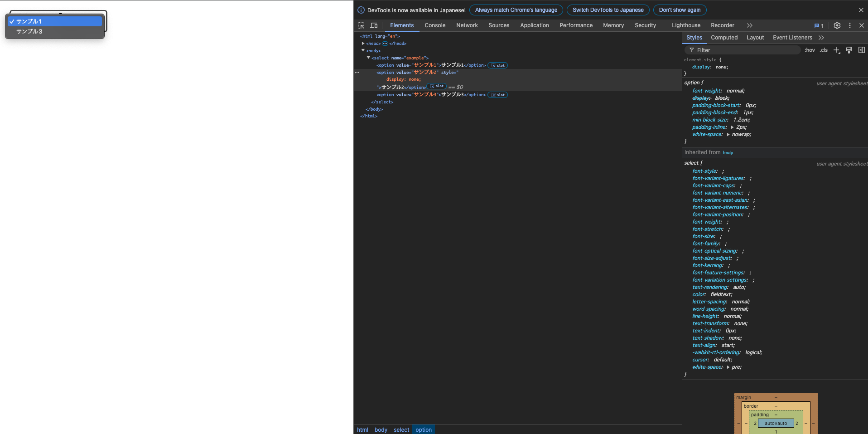Collapse the body element node
868x434 pixels.
tap(363, 50)
